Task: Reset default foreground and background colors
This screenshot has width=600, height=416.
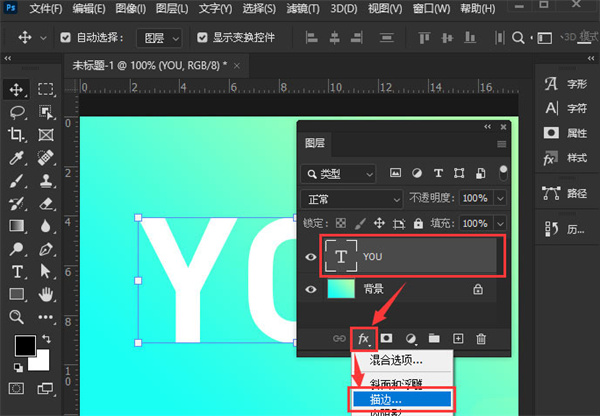Action: coord(18,368)
